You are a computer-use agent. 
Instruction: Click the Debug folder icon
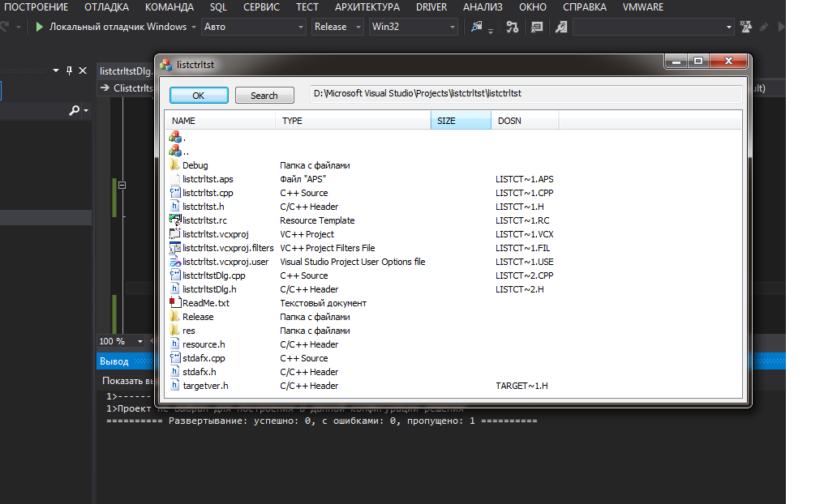174,165
